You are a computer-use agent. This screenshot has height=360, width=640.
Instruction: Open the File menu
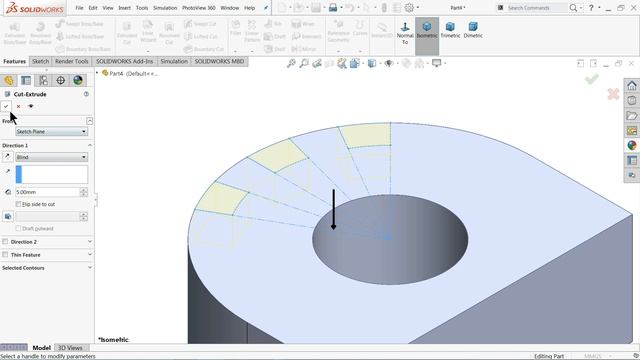point(79,8)
